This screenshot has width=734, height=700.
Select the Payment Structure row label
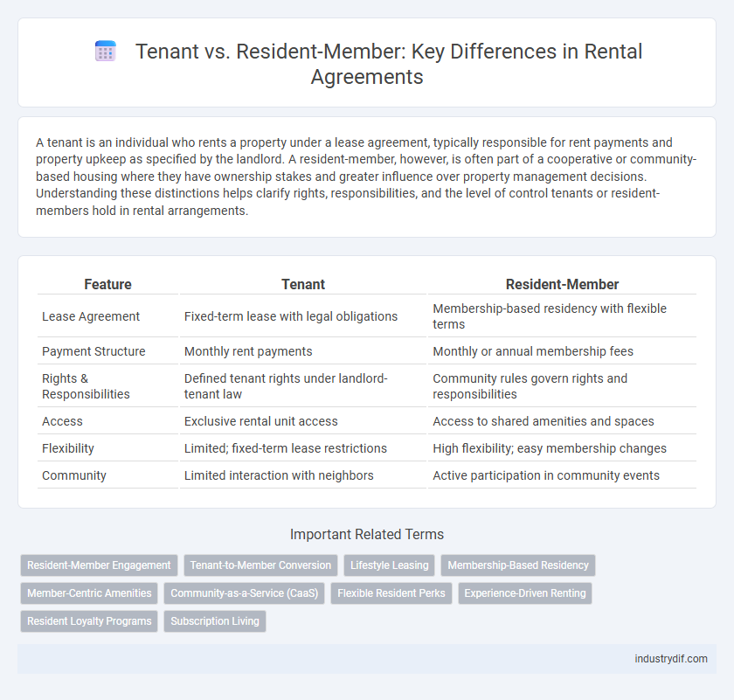(93, 351)
